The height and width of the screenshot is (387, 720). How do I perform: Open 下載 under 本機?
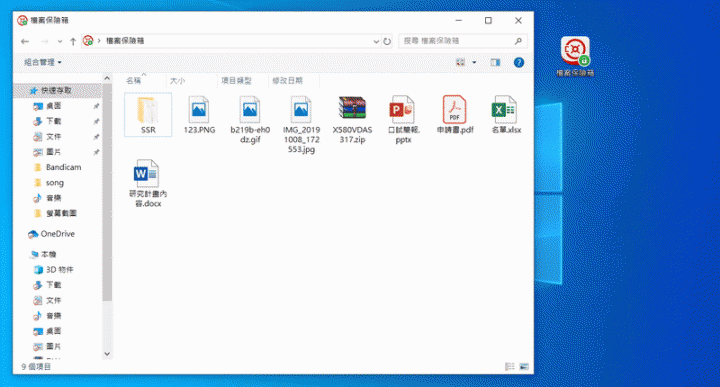point(53,285)
